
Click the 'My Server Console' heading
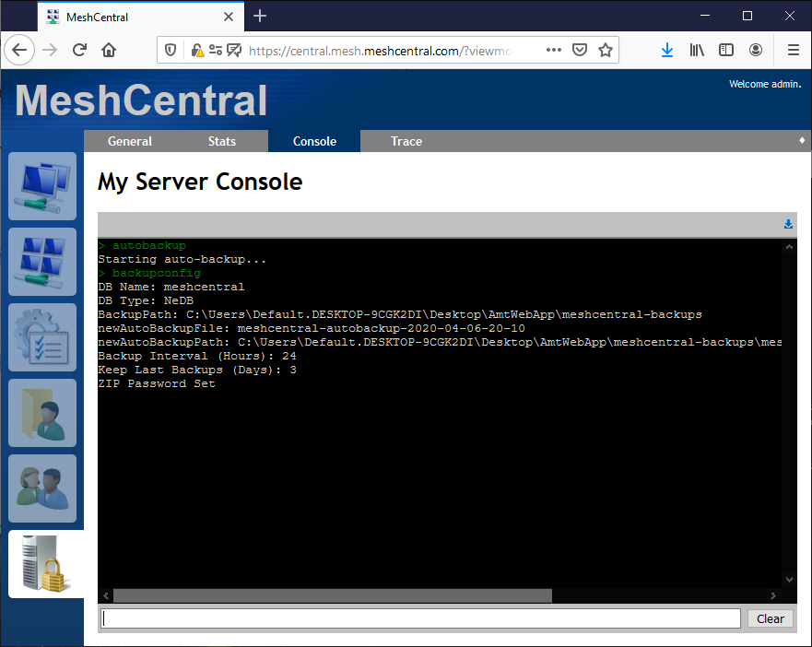pos(200,182)
